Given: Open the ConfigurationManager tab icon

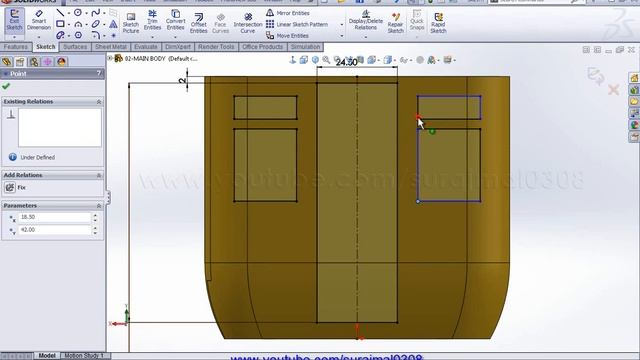Looking at the screenshot, I should click(34, 62).
